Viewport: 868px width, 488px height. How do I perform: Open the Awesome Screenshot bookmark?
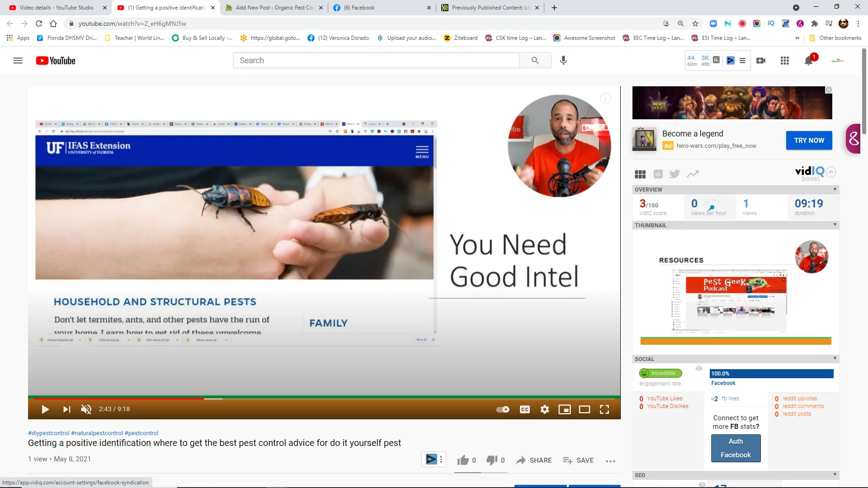click(585, 38)
